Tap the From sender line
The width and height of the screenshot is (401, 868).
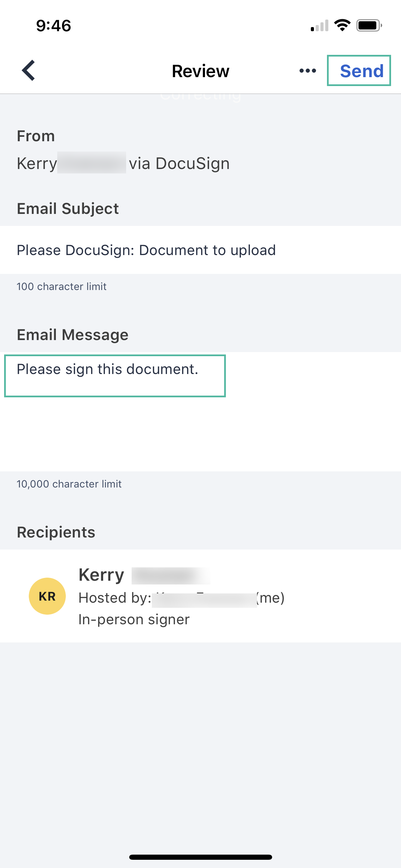[x=123, y=163]
